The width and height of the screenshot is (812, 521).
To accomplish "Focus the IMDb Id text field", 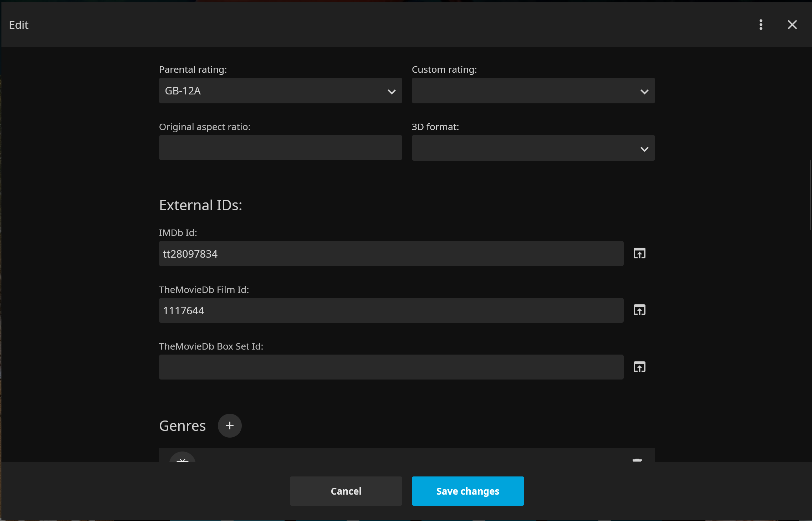I will click(391, 254).
